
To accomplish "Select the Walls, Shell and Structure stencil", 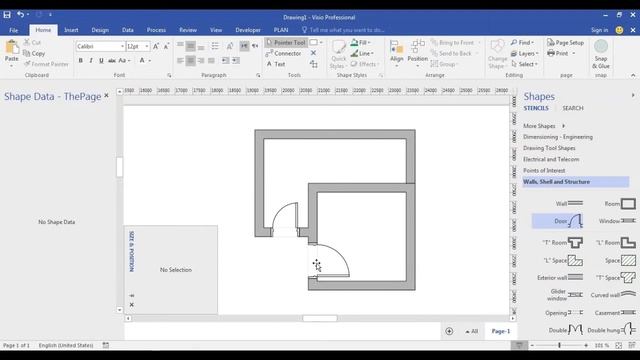I will (576, 182).
